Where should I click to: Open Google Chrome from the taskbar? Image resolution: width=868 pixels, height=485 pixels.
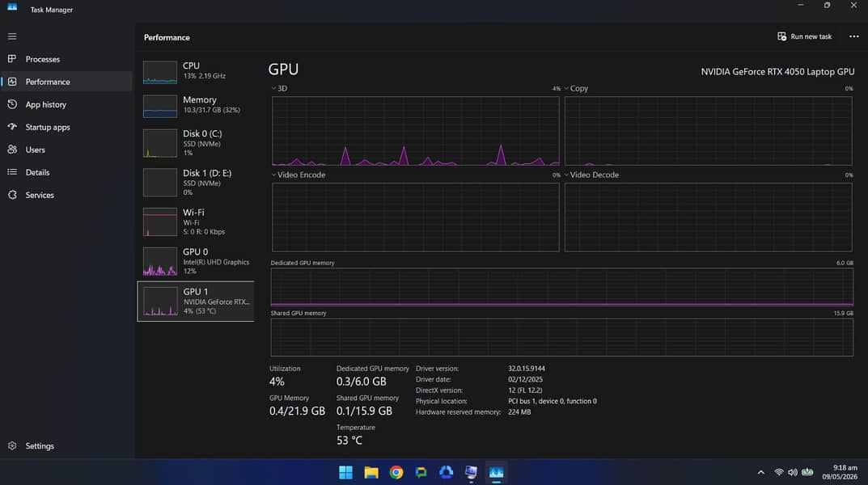[396, 472]
